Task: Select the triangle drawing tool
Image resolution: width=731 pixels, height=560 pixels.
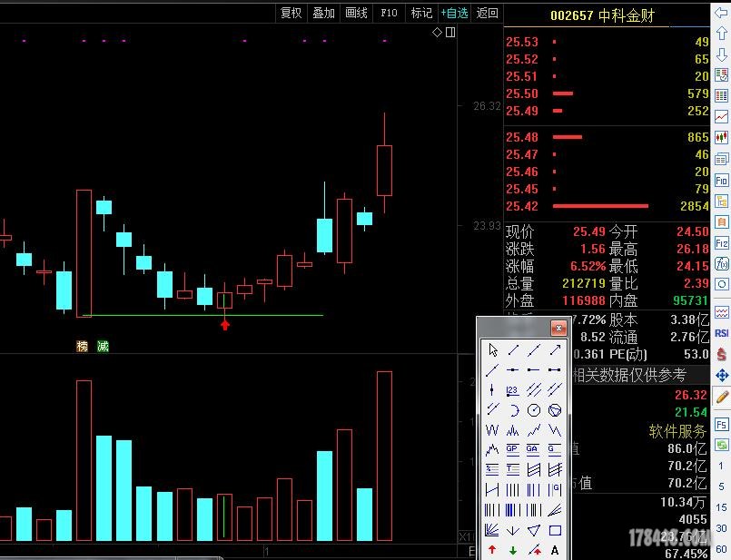Action: tap(533, 530)
